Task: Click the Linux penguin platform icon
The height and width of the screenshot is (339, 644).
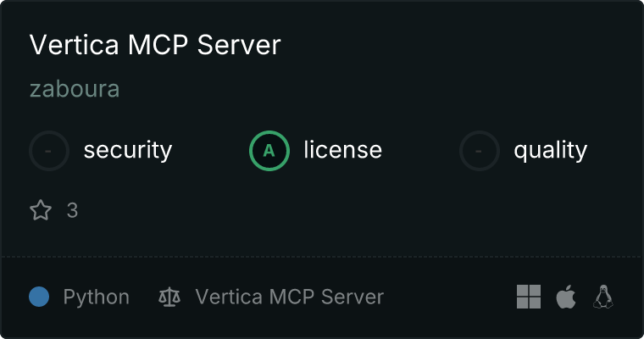Action: 603,297
